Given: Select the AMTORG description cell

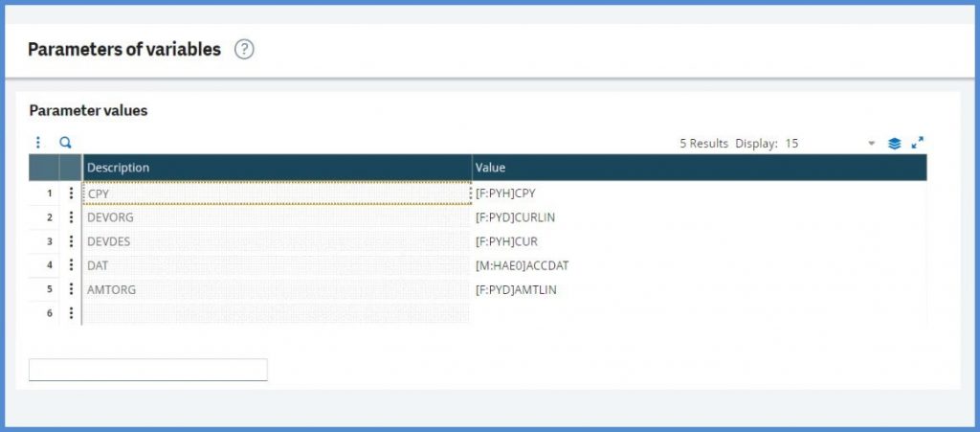Looking at the screenshot, I should pyautogui.click(x=277, y=289).
